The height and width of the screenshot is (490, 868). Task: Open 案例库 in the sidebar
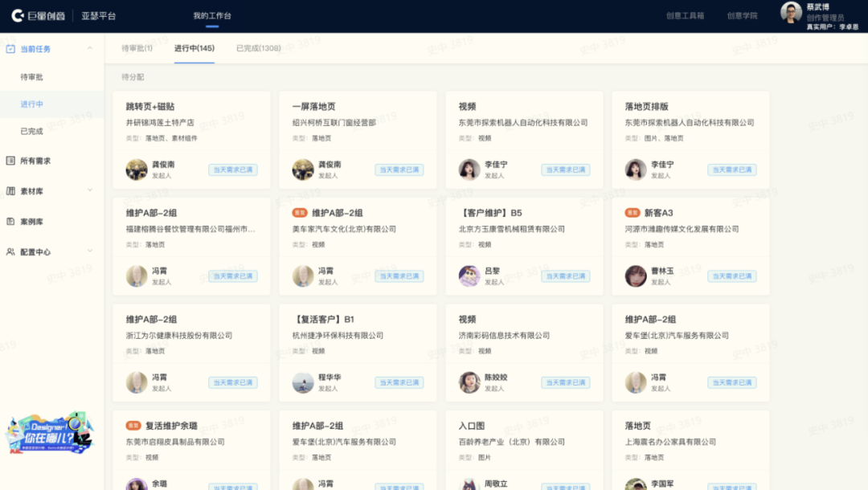click(31, 221)
